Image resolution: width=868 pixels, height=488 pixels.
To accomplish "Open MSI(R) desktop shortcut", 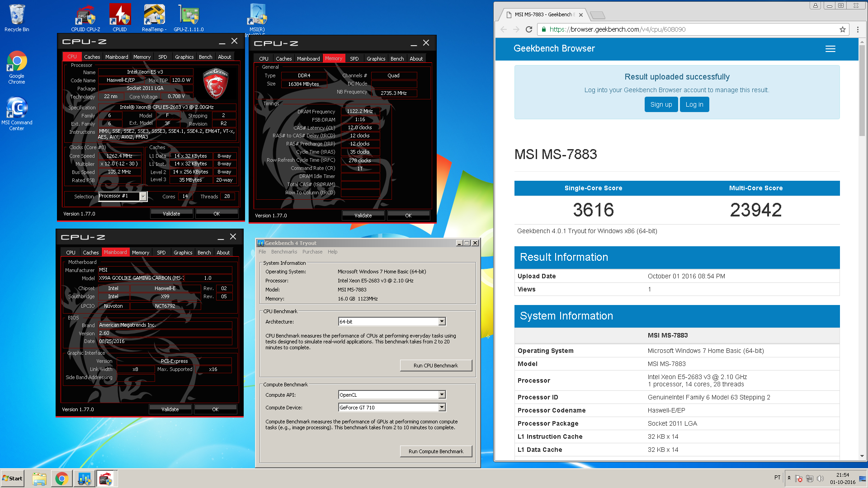I will (257, 18).
